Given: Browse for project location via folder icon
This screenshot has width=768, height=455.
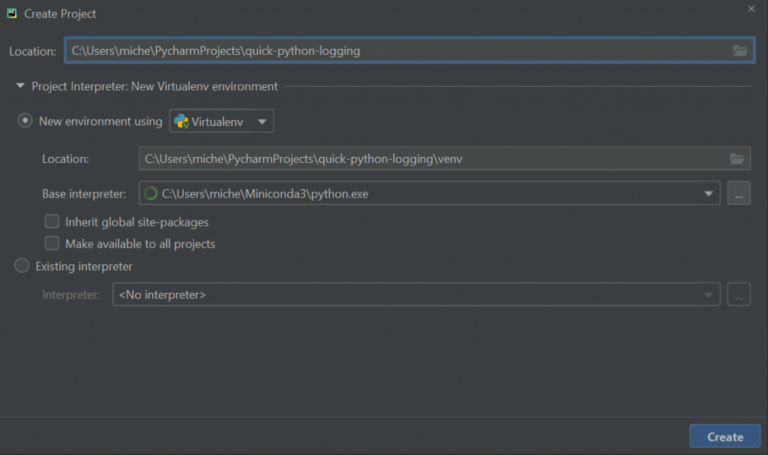Looking at the screenshot, I should [x=740, y=50].
